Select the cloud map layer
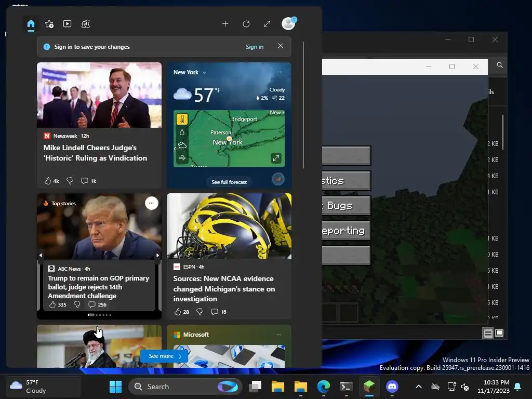This screenshot has width=532, height=399. (182, 145)
